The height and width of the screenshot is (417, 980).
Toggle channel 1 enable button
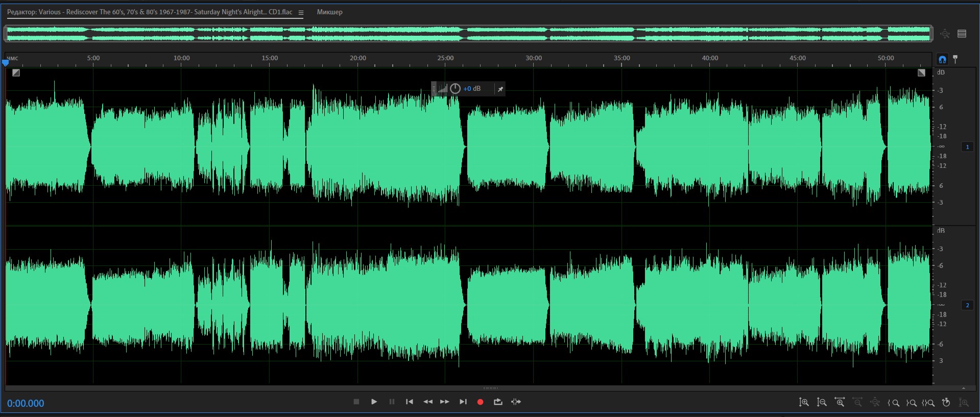pos(967,147)
